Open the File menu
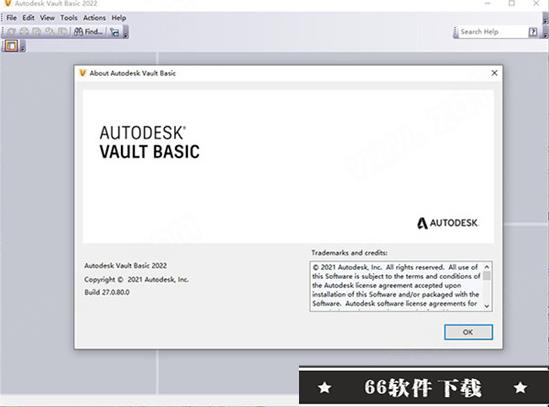549x407 pixels. click(12, 18)
